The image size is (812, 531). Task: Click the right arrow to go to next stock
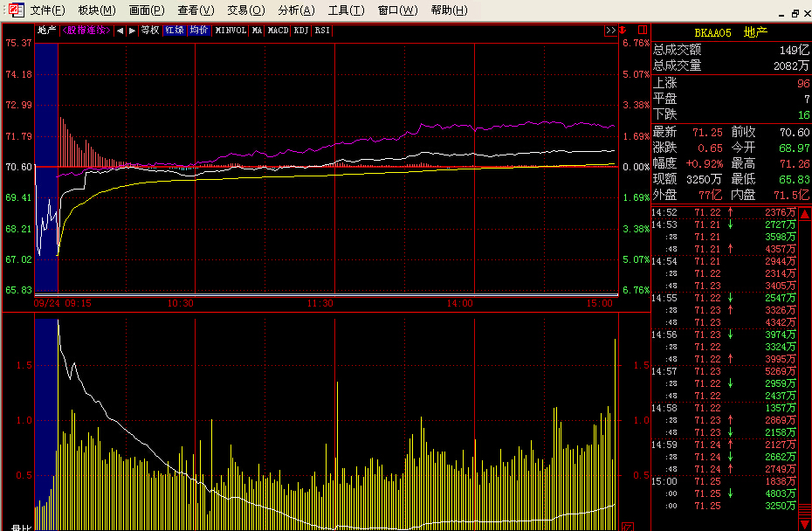click(x=132, y=31)
